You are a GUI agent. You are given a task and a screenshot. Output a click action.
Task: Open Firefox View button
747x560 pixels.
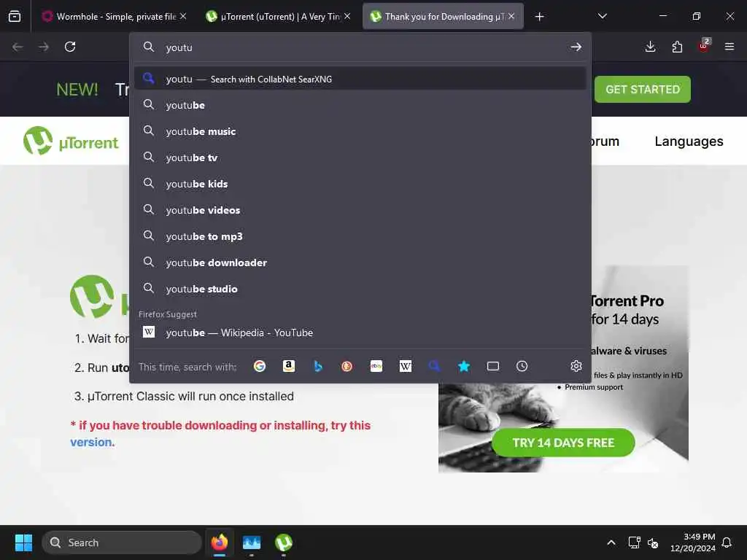point(15,17)
